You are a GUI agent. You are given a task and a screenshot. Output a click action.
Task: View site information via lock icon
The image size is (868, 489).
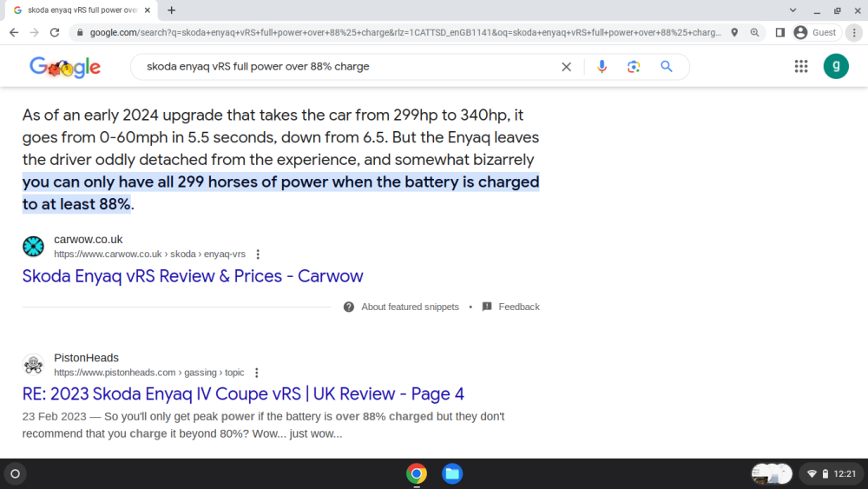(x=80, y=33)
